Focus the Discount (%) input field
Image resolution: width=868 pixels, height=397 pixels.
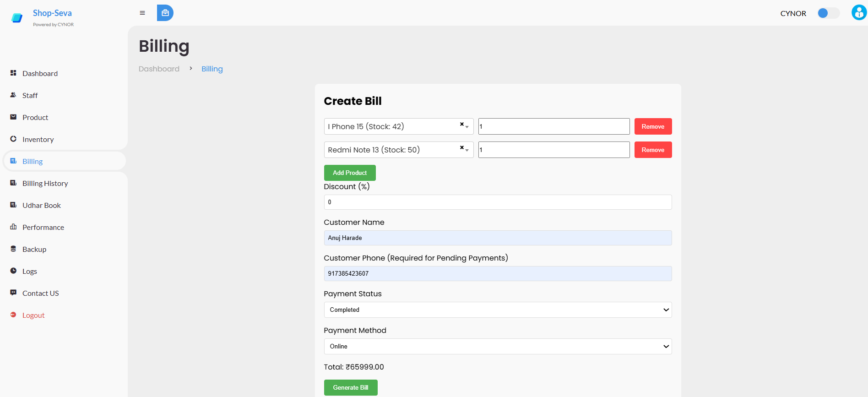(x=497, y=202)
